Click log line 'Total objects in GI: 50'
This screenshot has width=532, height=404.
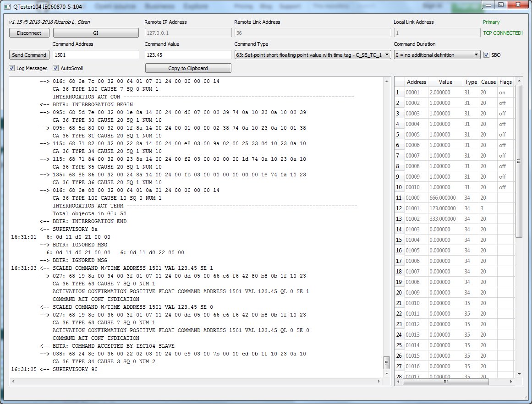click(89, 213)
